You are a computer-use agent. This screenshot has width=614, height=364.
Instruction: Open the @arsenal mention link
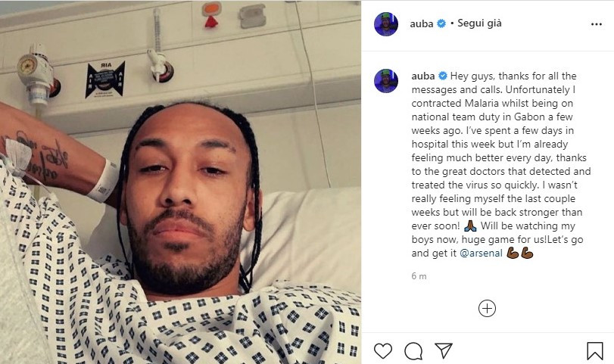click(x=481, y=254)
